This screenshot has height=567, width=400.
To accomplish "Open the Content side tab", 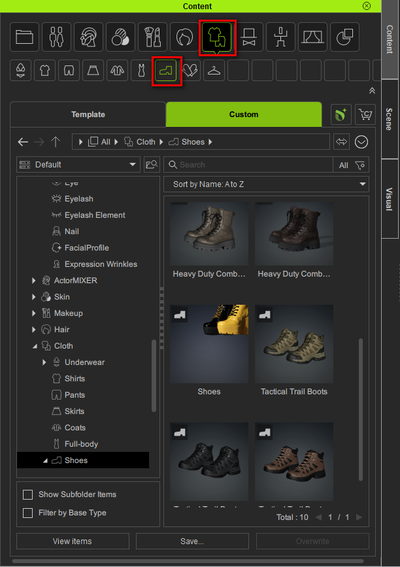I will pyautogui.click(x=390, y=39).
